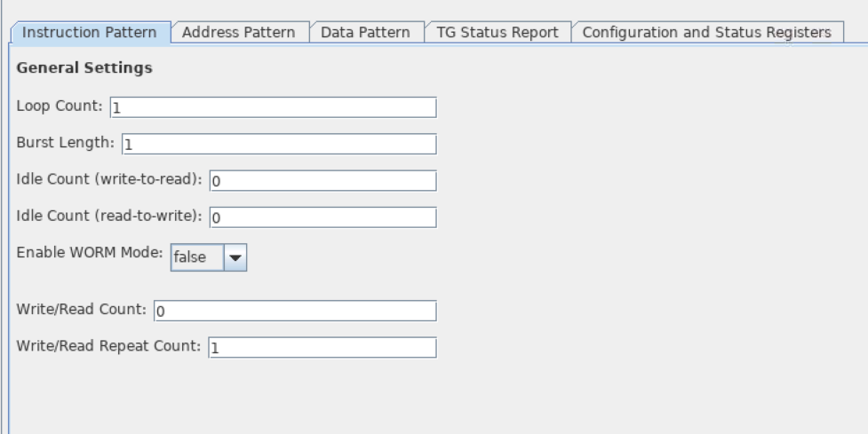Expand the Enable WORM Mode dropdown arrow
This screenshot has width=868, height=434.
pyautogui.click(x=235, y=257)
